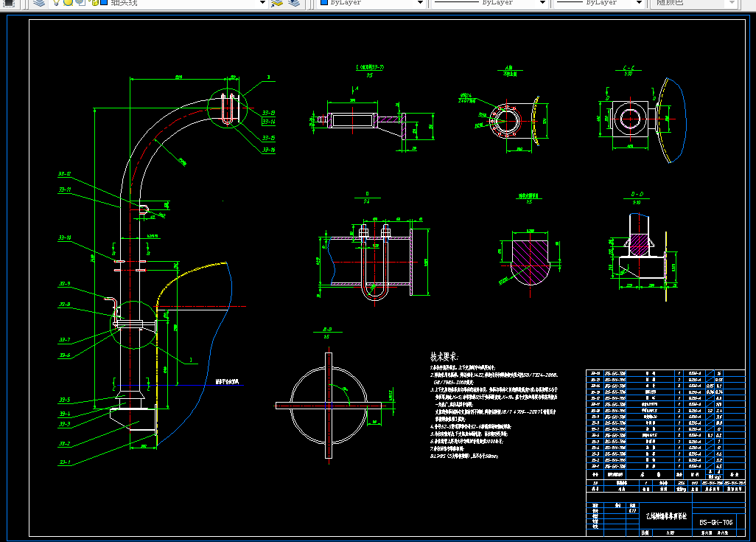Image resolution: width=756 pixels, height=542 pixels.
Task: Select the part label 33-12
Action: point(65,174)
